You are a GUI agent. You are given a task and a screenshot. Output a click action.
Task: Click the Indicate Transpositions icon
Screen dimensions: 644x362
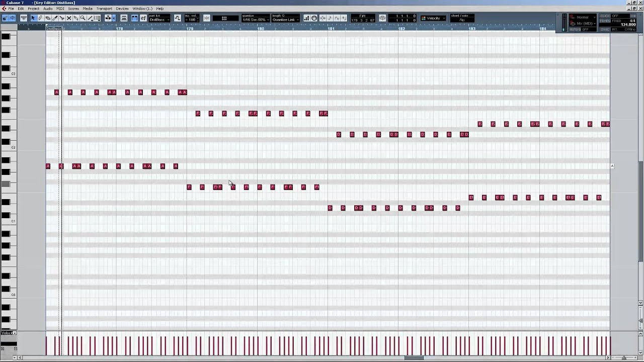point(124,18)
